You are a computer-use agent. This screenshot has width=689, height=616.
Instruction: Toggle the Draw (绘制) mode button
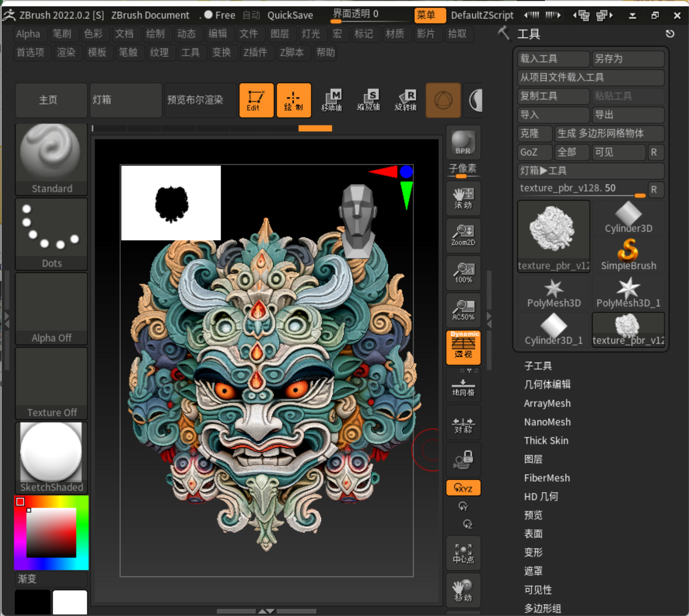coord(294,100)
